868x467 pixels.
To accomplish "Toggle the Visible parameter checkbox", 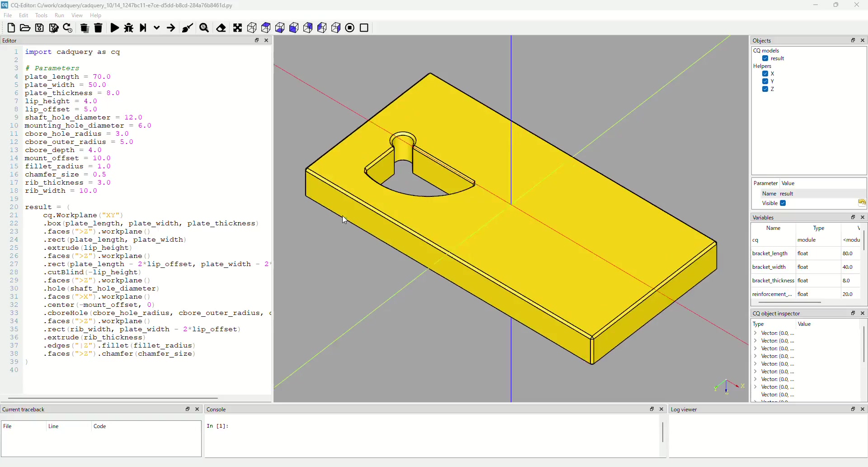I will coord(783,203).
